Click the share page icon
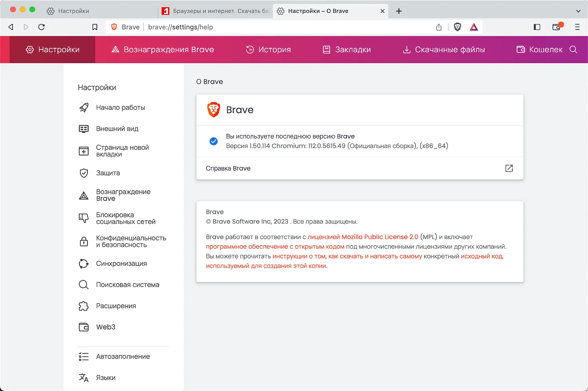Screen dimensions: 588x391 pyautogui.click(x=439, y=27)
